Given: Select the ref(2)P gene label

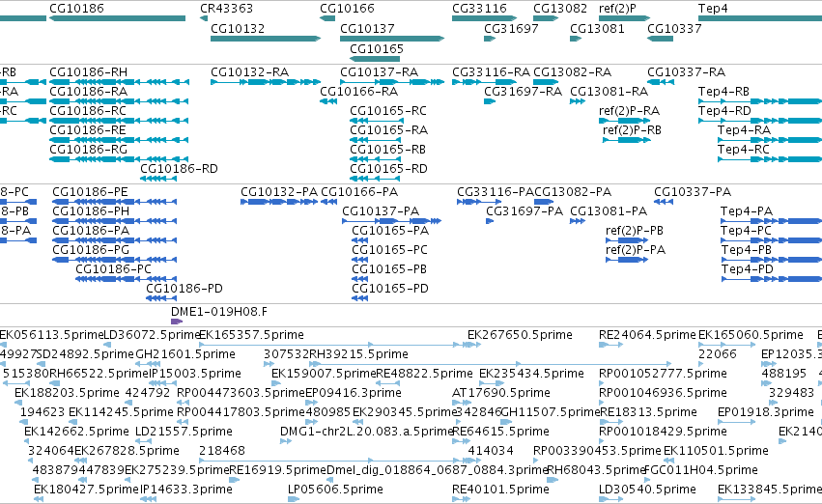Looking at the screenshot, I should click(617, 9).
